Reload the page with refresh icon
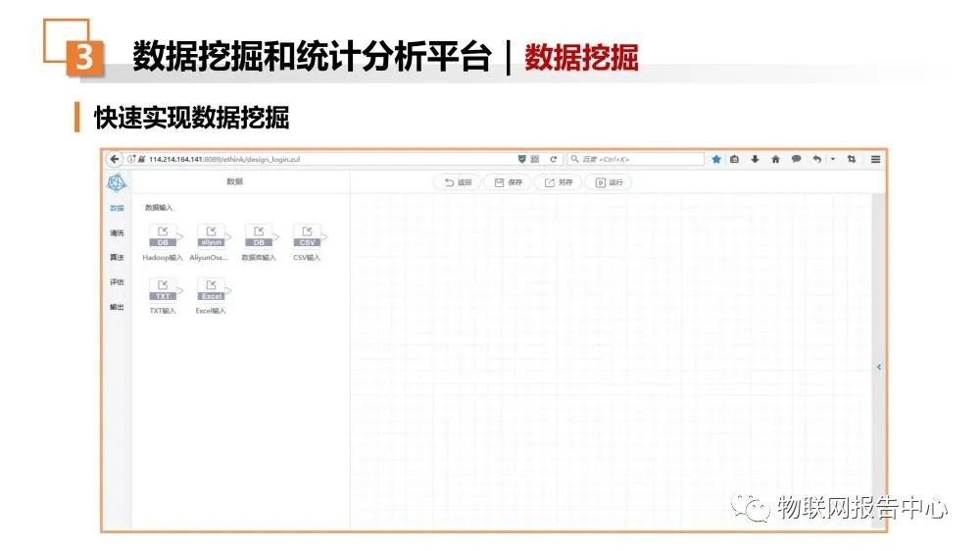 (x=553, y=159)
